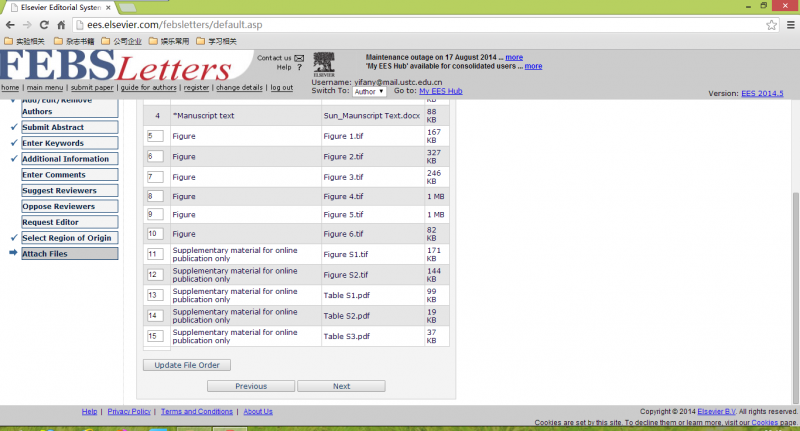Open Submit Abstract step
This screenshot has height=431, width=800.
tap(70, 127)
